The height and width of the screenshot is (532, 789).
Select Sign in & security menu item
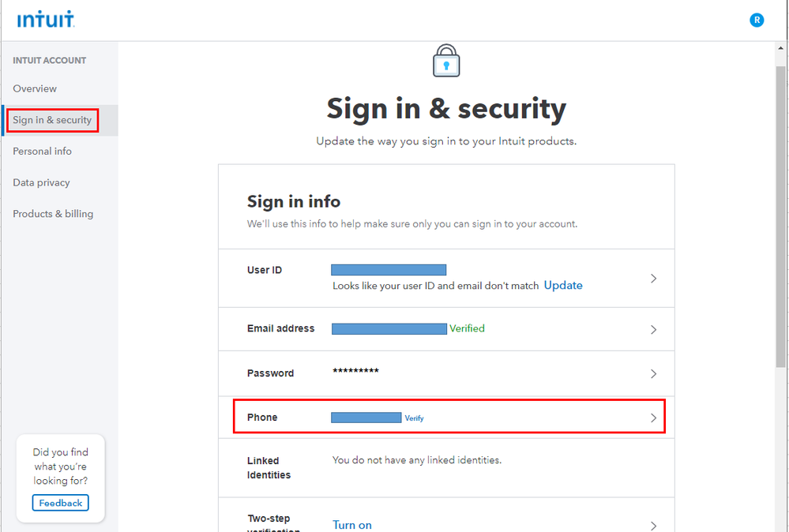[52, 120]
